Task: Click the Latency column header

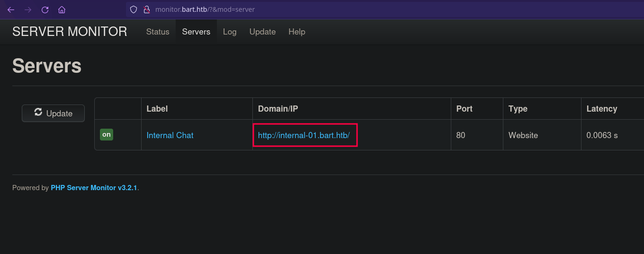Action: coord(601,109)
